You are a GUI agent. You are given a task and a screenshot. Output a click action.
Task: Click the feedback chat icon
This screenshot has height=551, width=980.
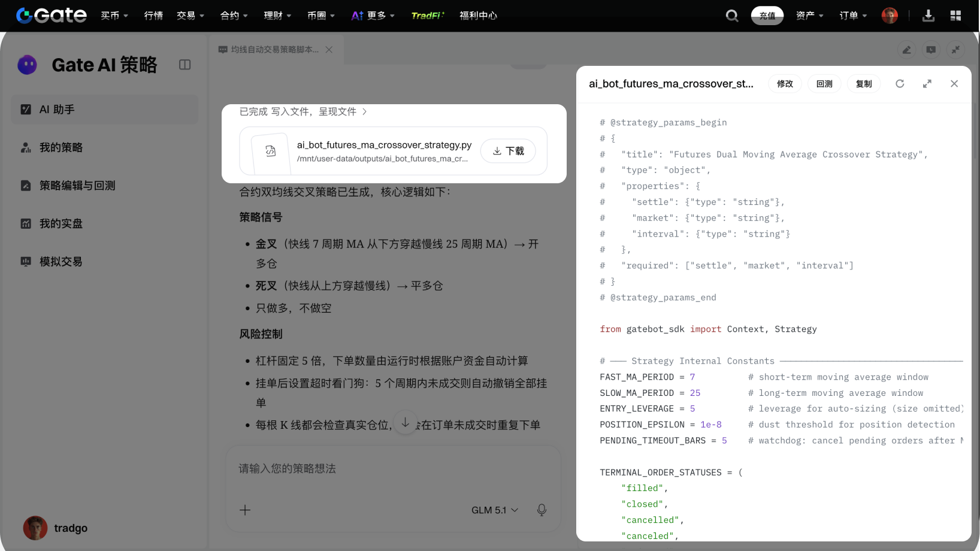[931, 50]
